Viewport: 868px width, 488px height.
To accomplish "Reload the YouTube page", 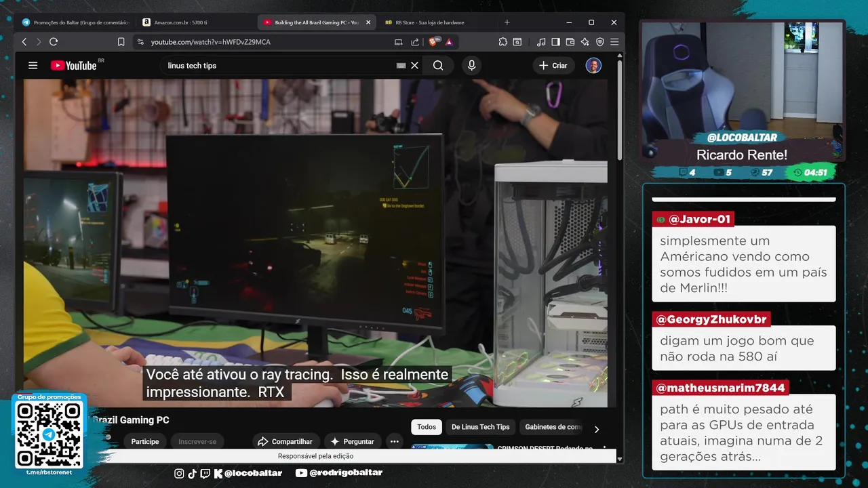I will coord(54,42).
